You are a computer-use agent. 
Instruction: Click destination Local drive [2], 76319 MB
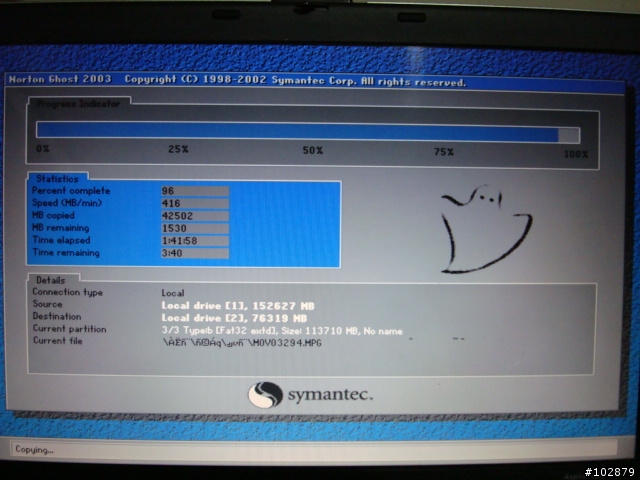click(x=234, y=318)
